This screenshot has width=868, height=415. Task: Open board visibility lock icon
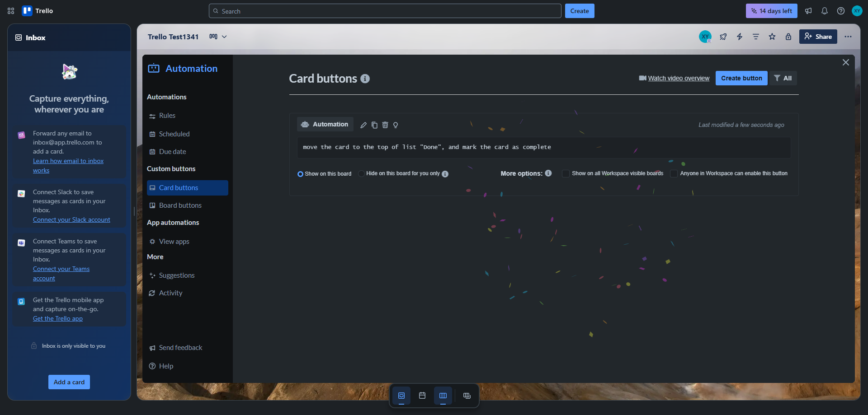788,37
